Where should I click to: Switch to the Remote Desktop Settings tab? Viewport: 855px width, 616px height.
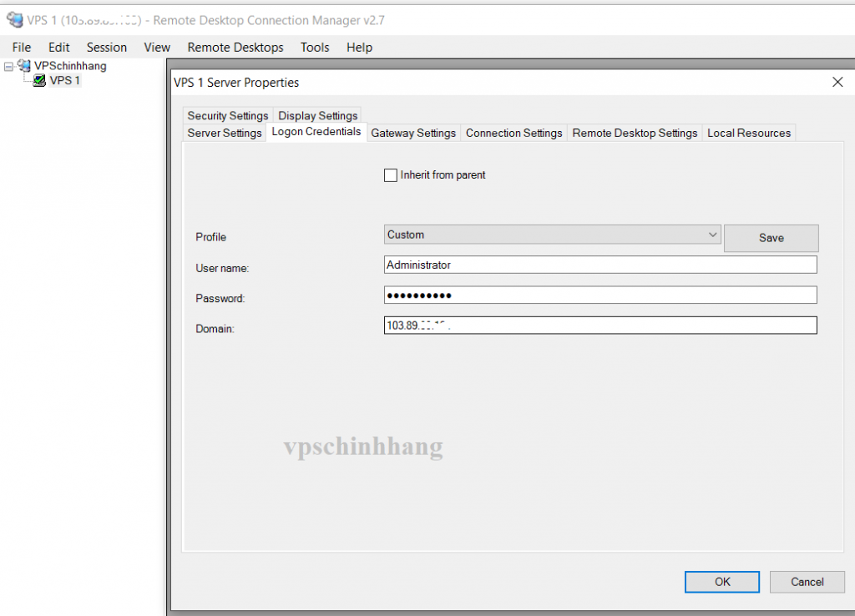coord(635,133)
